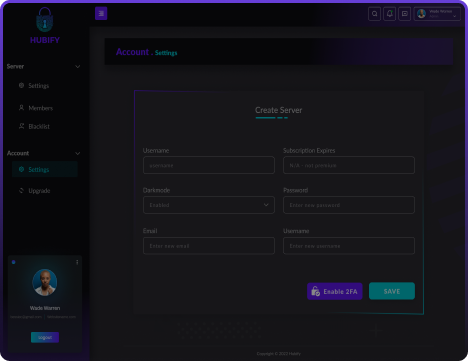This screenshot has height=361, width=468.
Task: Click the Settings breadcrumb text
Action: click(x=166, y=53)
